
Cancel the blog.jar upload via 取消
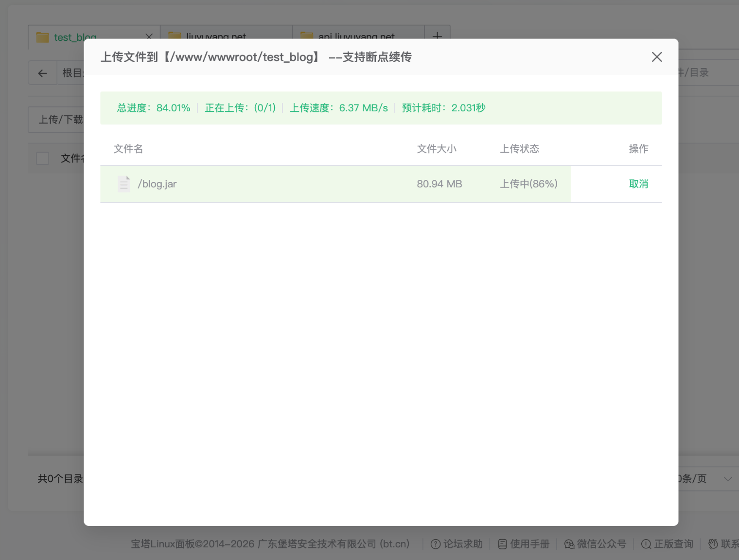coord(638,184)
